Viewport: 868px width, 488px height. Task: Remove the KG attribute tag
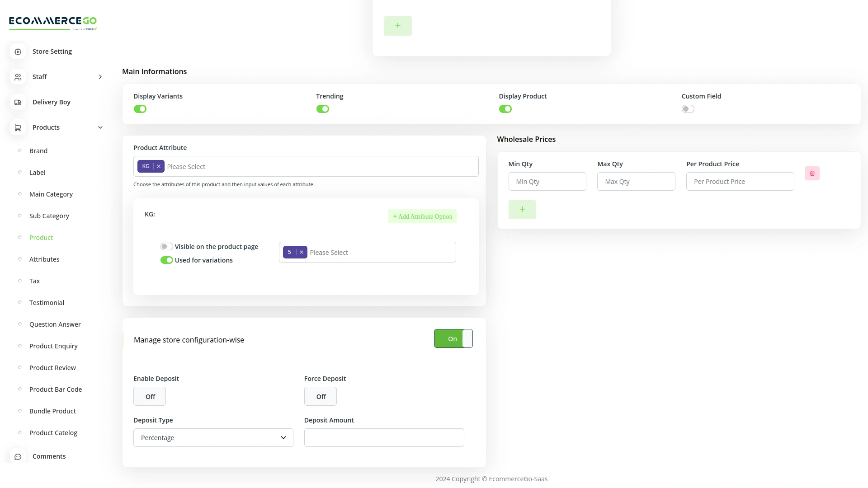point(159,166)
